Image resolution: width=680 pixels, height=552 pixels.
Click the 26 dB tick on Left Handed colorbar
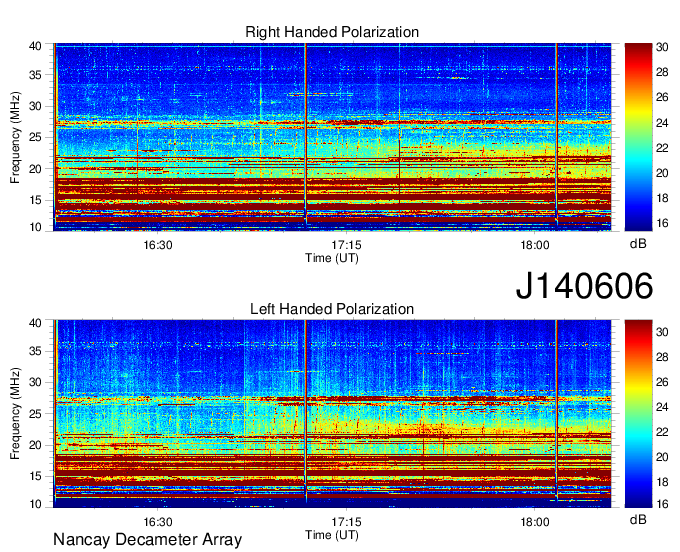tap(662, 382)
